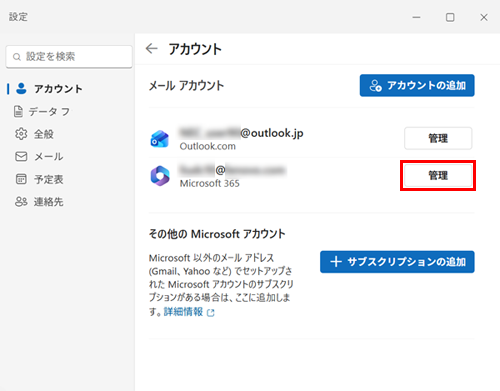Viewport: 500px width, 391px height.
Task: Click the search magnifier icon
Action: coord(17,57)
